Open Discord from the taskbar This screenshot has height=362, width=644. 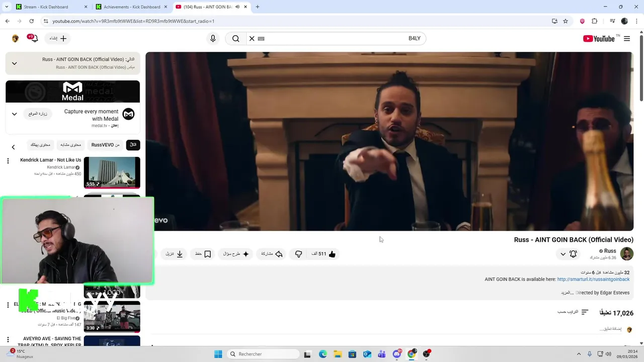(x=397, y=354)
